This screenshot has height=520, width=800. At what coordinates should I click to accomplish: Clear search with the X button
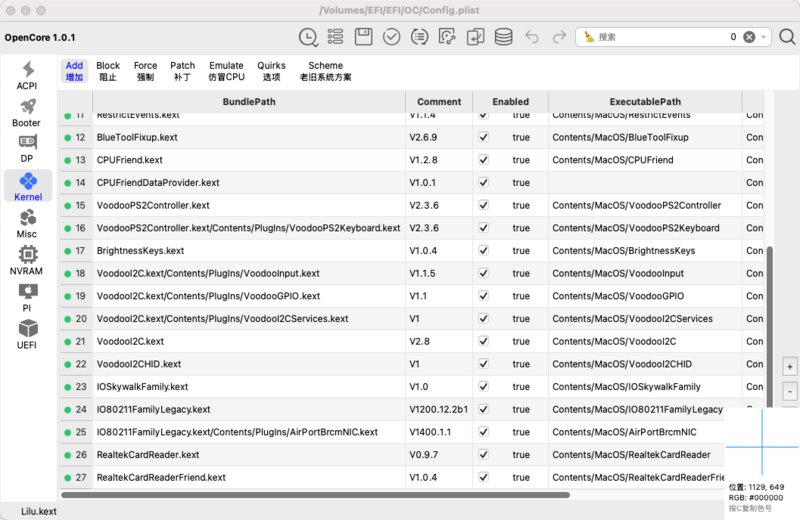click(749, 37)
